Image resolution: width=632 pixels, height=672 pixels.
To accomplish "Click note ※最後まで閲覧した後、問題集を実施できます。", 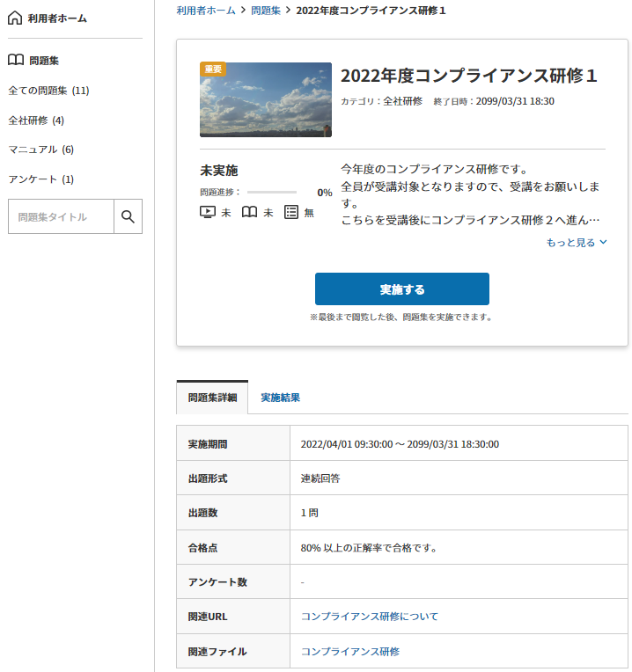I will 401,318.
